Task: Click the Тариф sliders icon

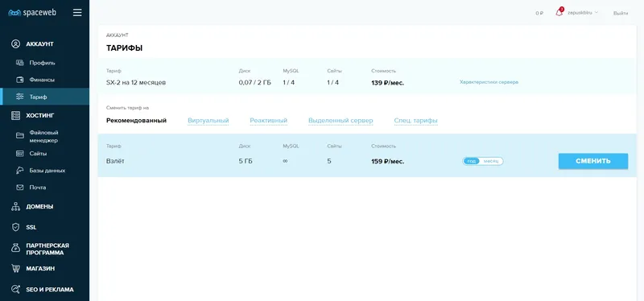Action: [x=19, y=97]
